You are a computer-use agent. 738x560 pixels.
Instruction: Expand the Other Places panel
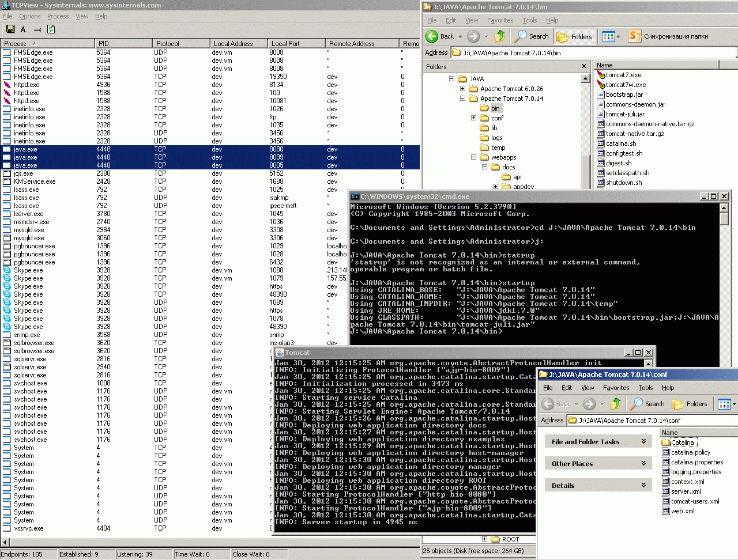tap(643, 464)
